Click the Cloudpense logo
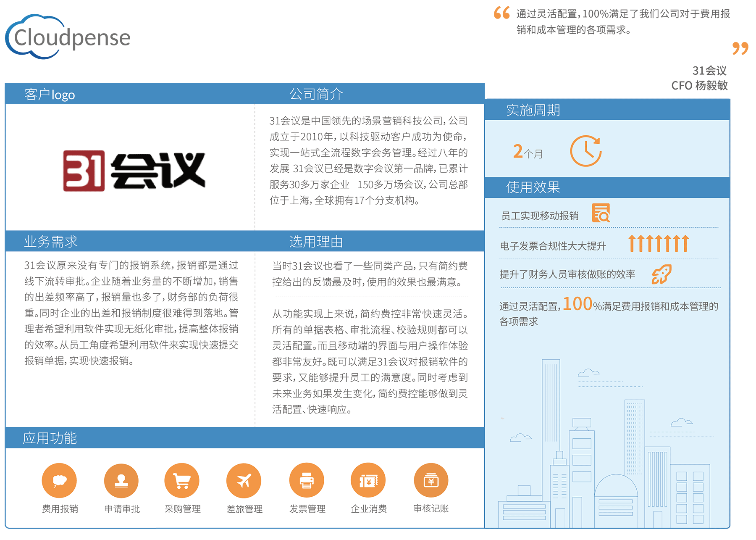The width and height of the screenshot is (756, 540). click(68, 37)
